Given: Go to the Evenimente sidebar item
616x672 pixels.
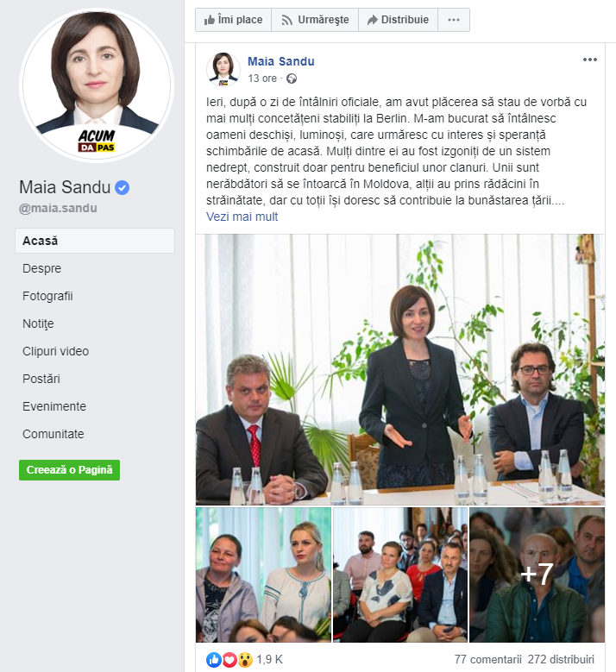Looking at the screenshot, I should (54, 406).
